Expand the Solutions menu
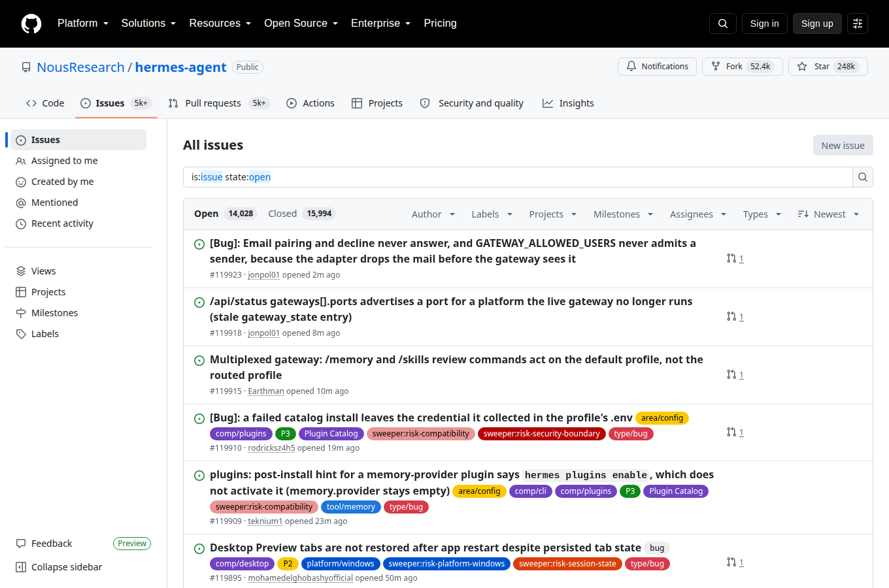The height and width of the screenshot is (588, 889). point(149,24)
